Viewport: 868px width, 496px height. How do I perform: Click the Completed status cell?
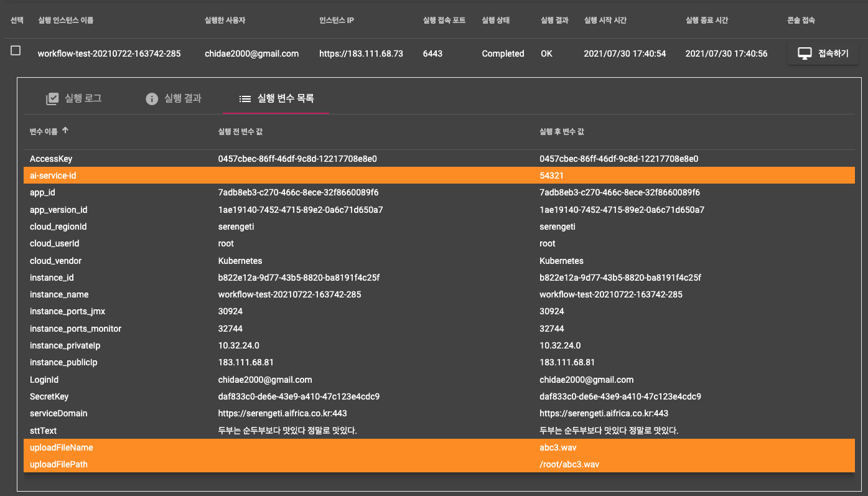click(x=503, y=54)
